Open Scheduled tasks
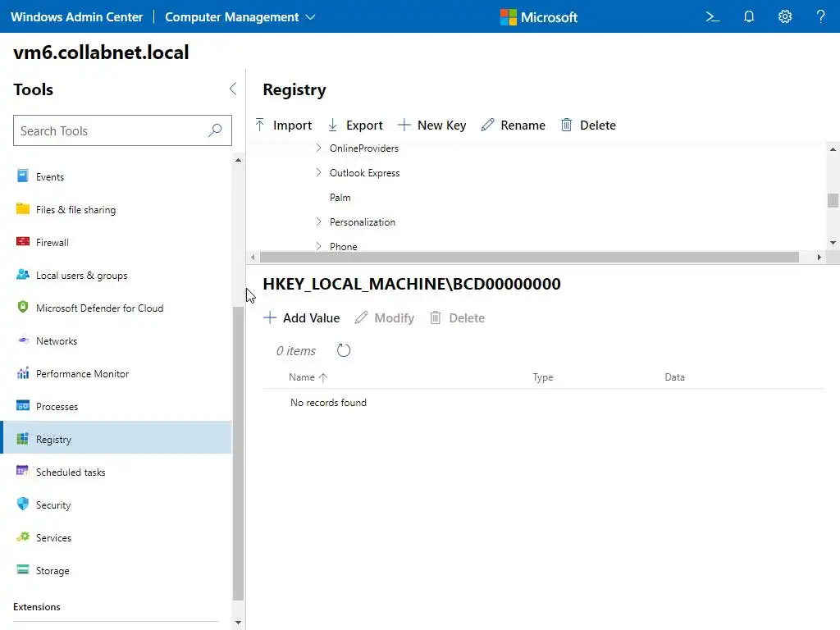Image resolution: width=840 pixels, height=630 pixels. click(116, 472)
